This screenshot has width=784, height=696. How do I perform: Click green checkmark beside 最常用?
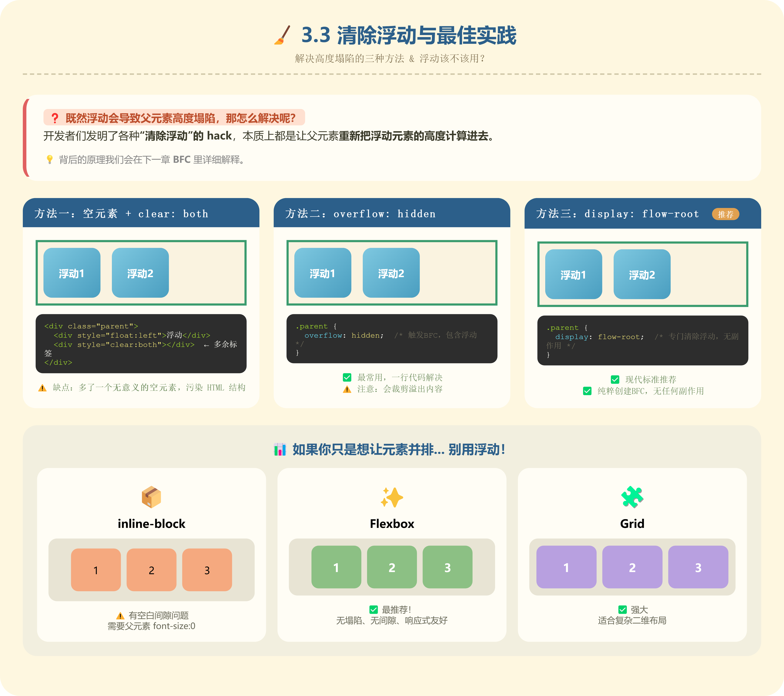(347, 377)
